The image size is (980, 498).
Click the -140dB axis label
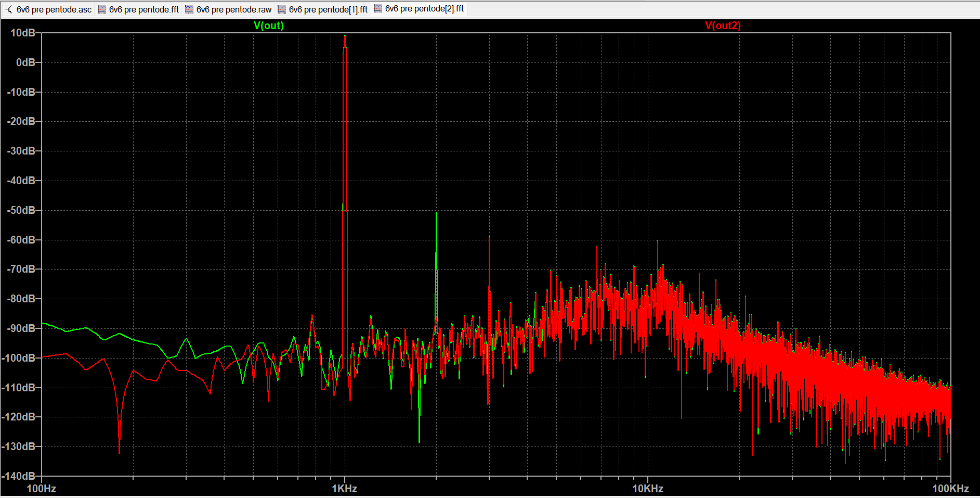[19, 476]
